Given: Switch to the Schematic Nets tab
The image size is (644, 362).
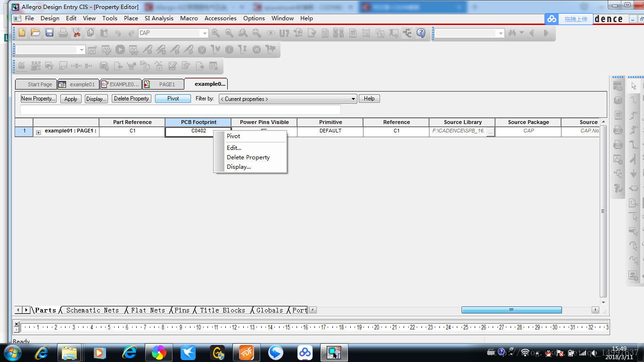Looking at the screenshot, I should [x=92, y=310].
